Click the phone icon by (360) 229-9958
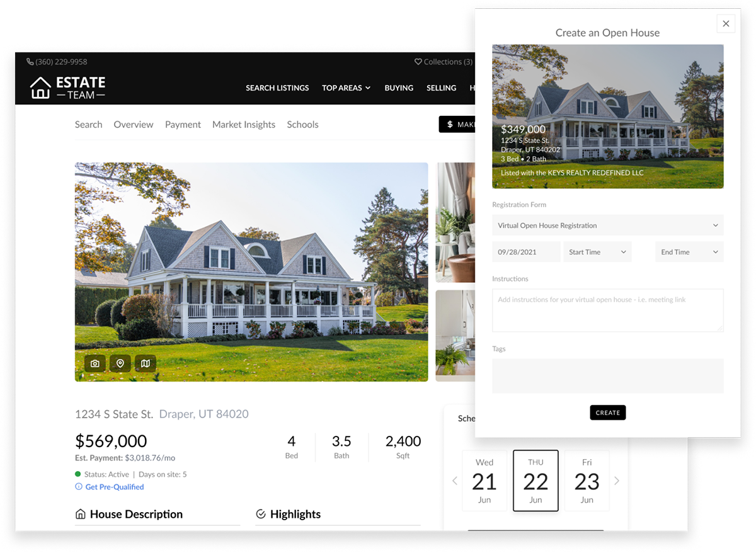The height and width of the screenshot is (553, 756). point(30,62)
